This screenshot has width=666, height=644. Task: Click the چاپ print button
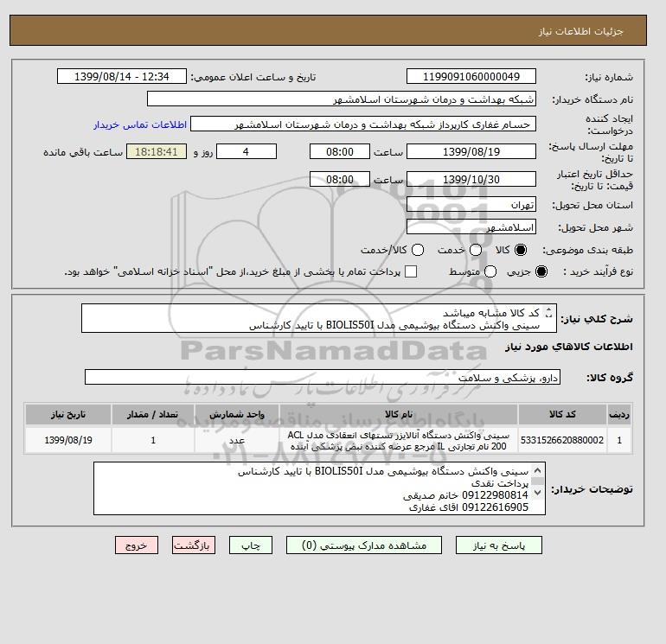(251, 545)
